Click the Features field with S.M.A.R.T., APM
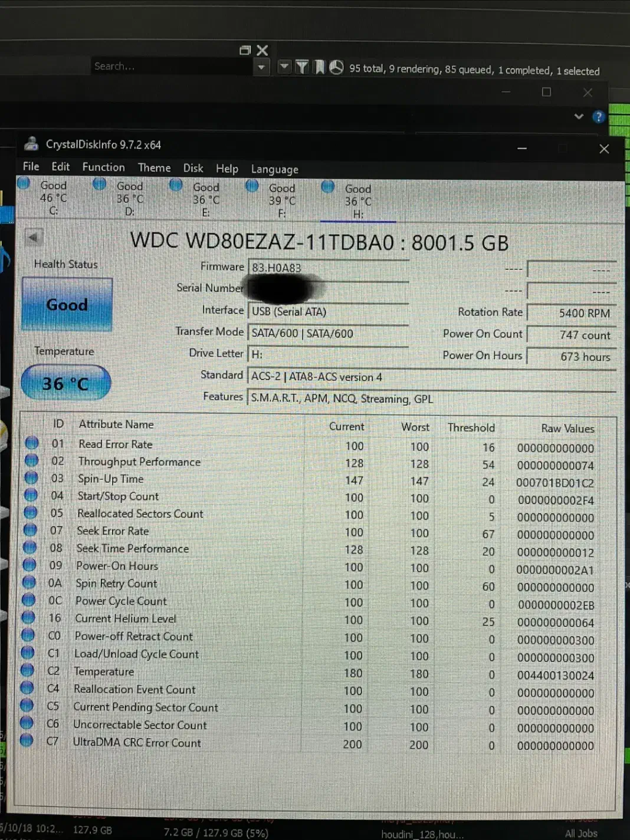Screen dimensions: 630x840 point(432,399)
